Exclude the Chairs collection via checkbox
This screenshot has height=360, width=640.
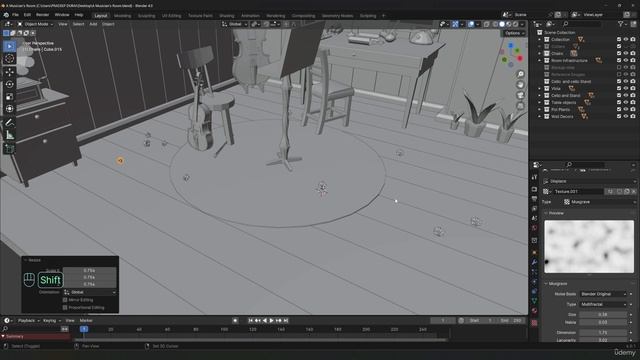coord(619,53)
